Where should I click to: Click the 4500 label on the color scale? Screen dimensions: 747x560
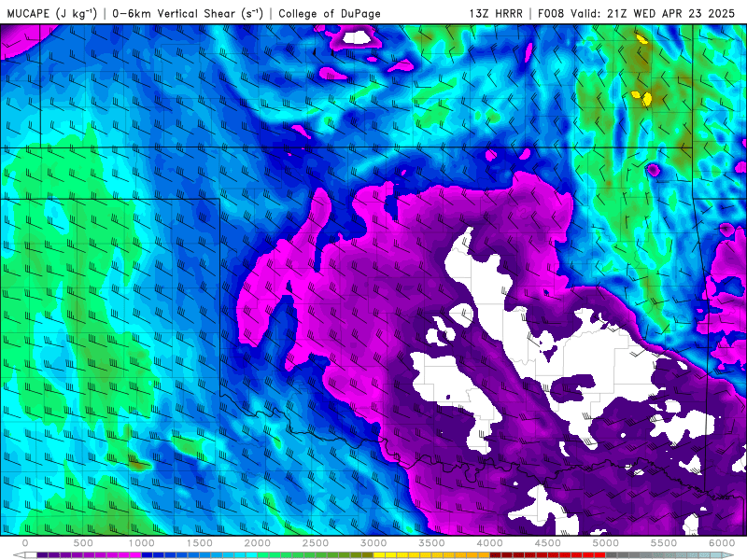pyautogui.click(x=548, y=543)
